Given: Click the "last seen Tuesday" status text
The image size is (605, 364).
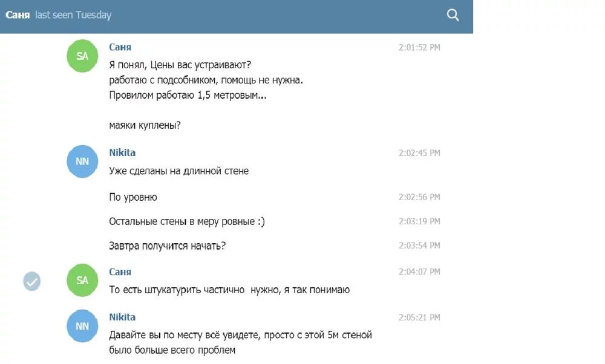Looking at the screenshot, I should pos(73,15).
